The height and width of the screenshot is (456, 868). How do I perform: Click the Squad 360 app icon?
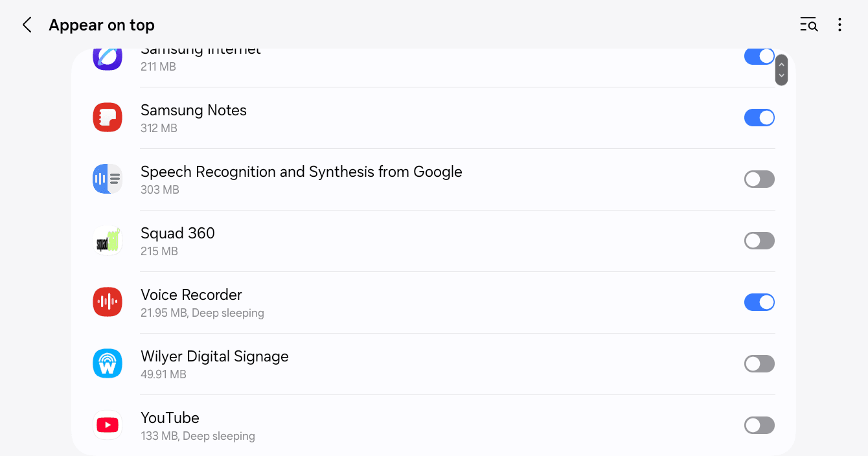tap(108, 240)
